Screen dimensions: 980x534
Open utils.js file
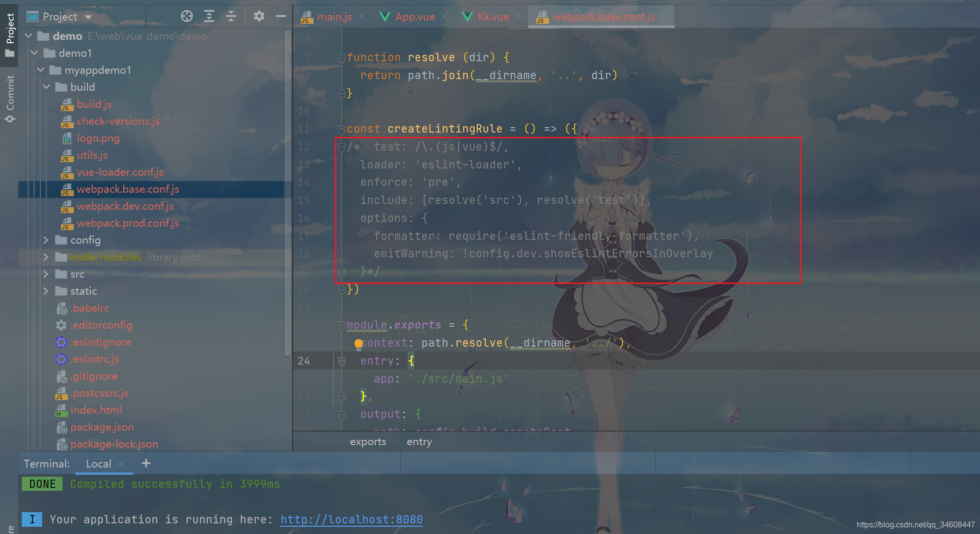pyautogui.click(x=92, y=155)
